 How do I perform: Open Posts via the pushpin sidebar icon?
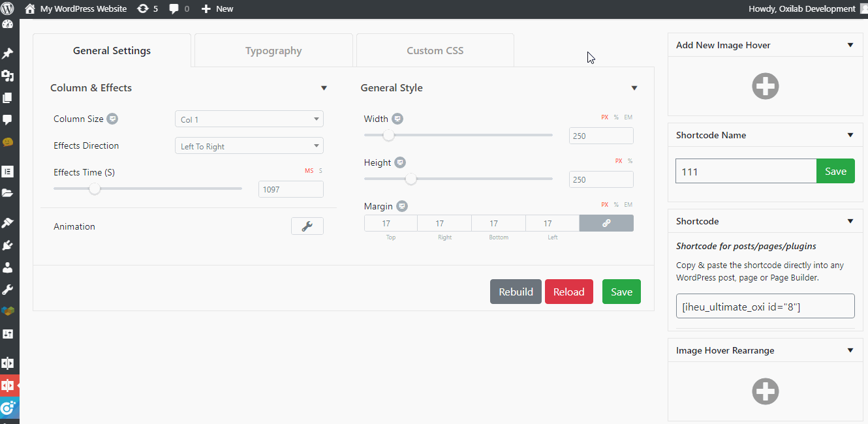[x=8, y=53]
